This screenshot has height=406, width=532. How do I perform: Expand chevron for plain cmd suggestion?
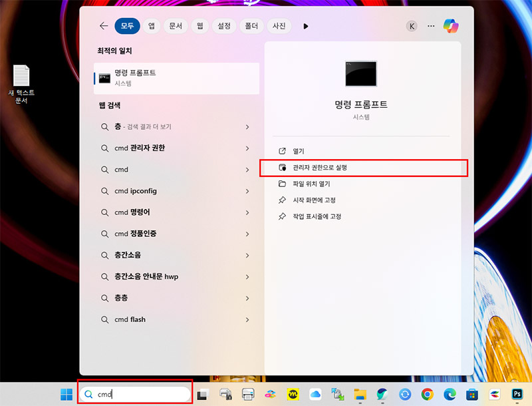[247, 170]
